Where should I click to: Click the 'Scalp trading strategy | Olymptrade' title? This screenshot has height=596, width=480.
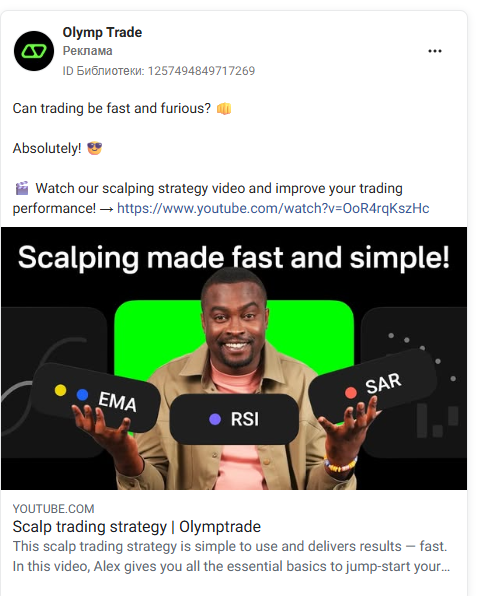coord(137,527)
